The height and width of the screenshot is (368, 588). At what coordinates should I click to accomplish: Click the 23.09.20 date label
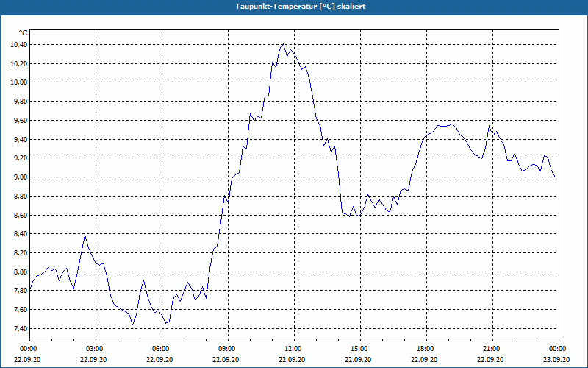(x=556, y=359)
